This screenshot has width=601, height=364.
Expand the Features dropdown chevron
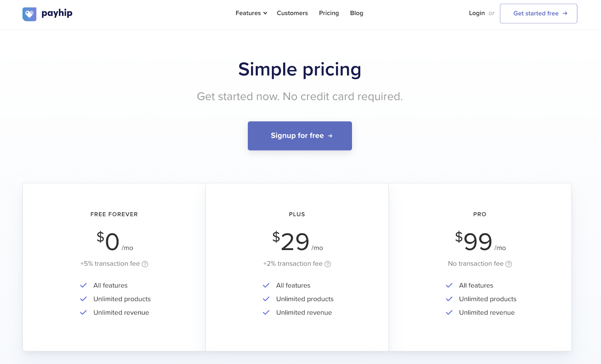click(x=265, y=13)
